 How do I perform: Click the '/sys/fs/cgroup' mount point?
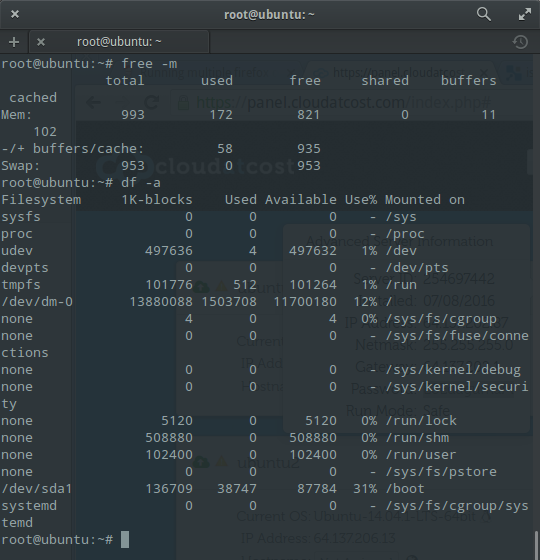pos(441,319)
